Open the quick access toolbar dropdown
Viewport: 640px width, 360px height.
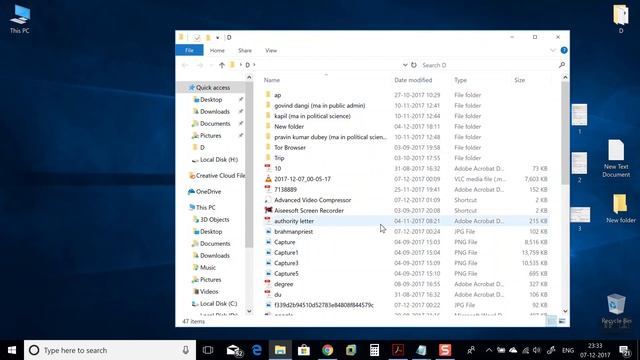click(218, 38)
